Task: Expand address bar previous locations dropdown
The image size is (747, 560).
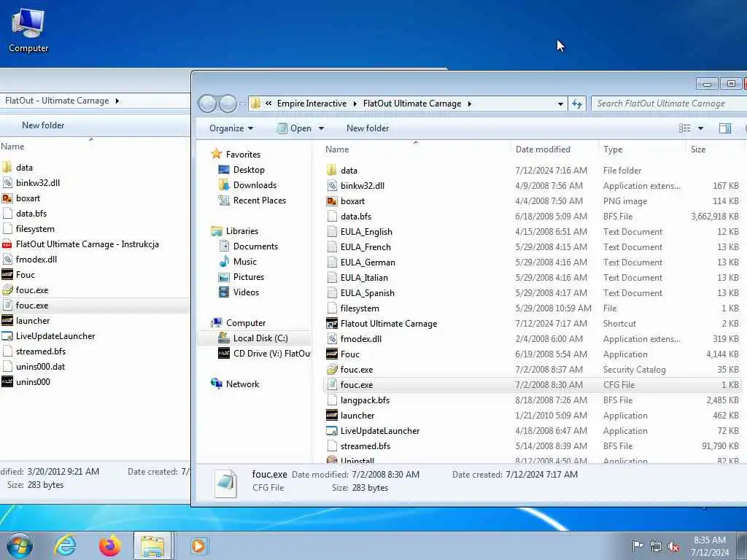Action: click(560, 104)
